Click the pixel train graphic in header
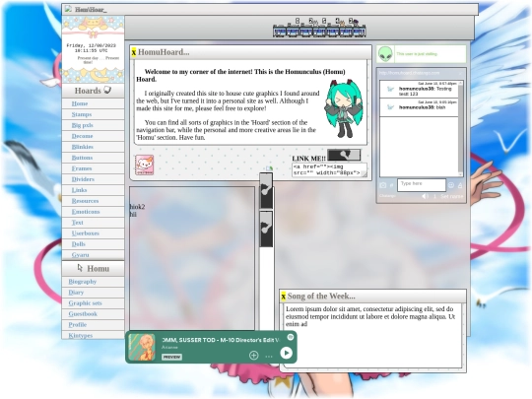 click(319, 29)
